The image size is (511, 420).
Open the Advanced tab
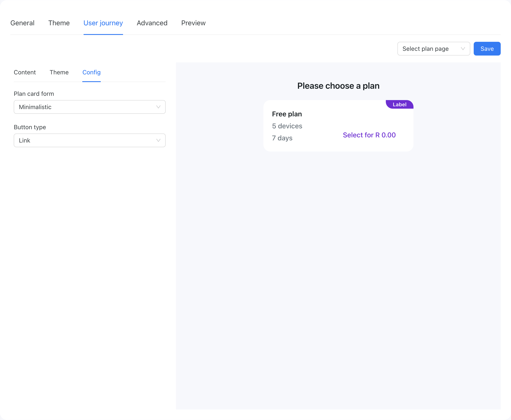point(152,23)
